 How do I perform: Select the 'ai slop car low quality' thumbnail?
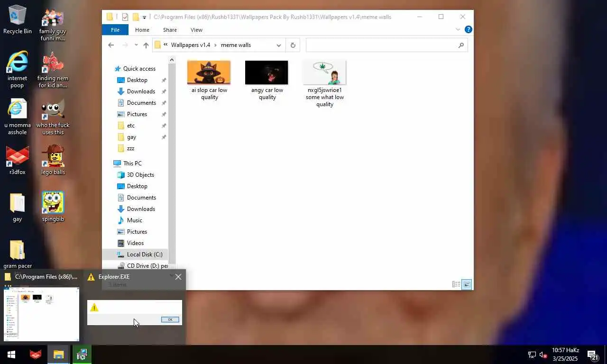[209, 80]
